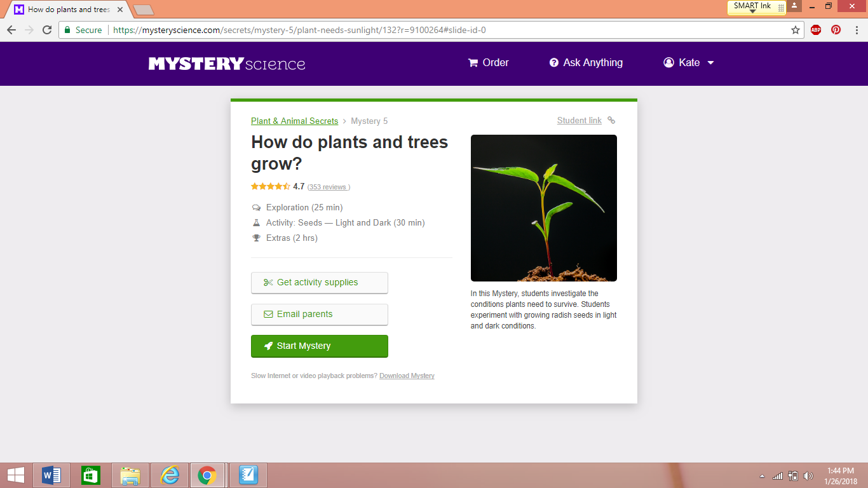
Task: Click the Chrome profile person icon
Action: (794, 6)
